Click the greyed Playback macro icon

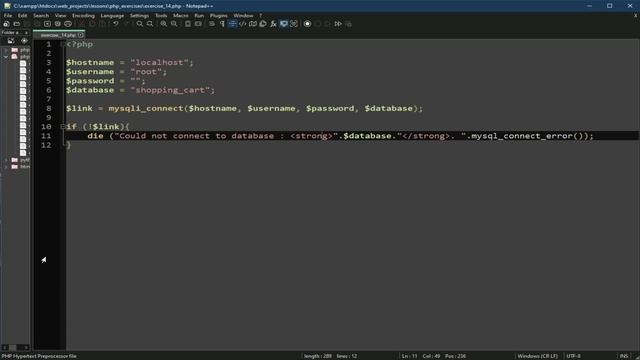point(328,24)
